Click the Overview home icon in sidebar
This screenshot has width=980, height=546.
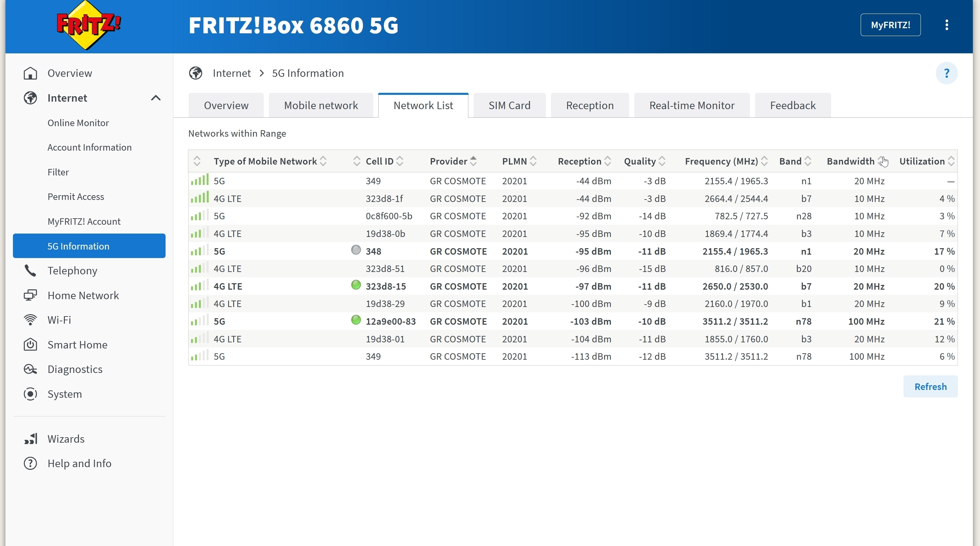pyautogui.click(x=31, y=73)
